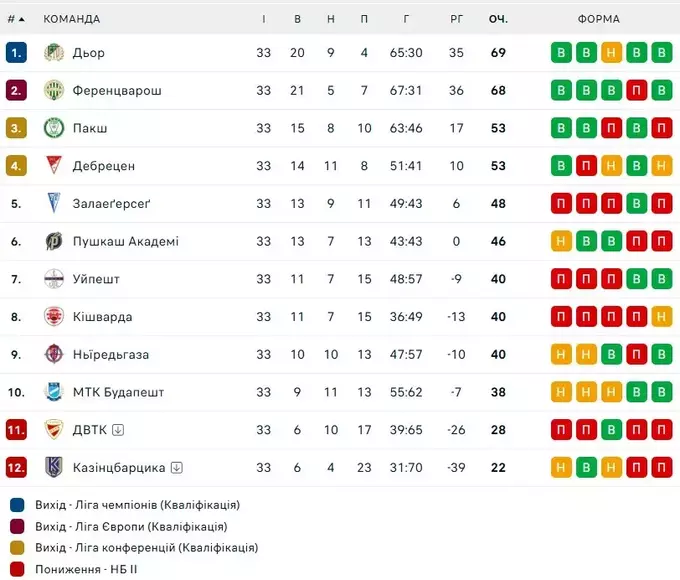Open the Ньїредьгаза team link
680x580 pixels.
tap(111, 354)
